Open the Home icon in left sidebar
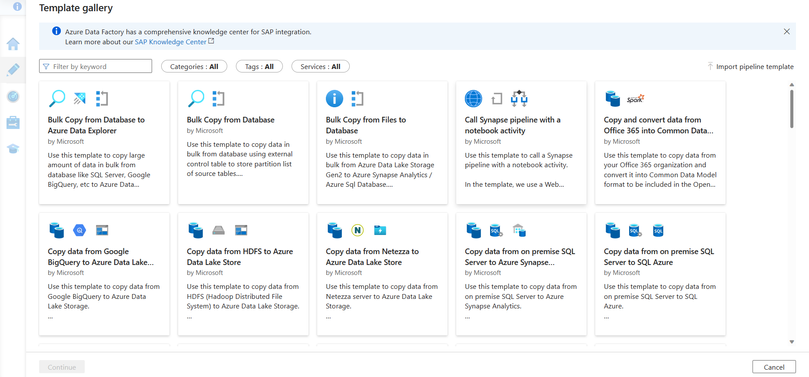The height and width of the screenshot is (377, 809). (x=13, y=44)
